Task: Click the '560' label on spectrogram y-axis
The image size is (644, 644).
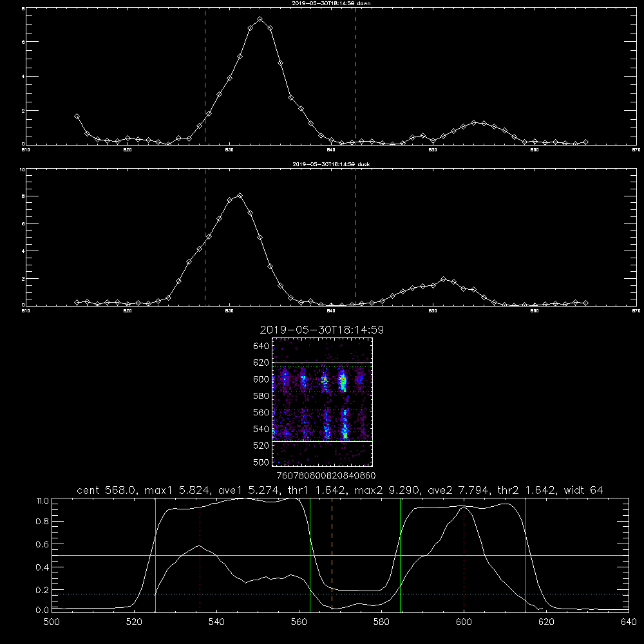Action: [x=261, y=412]
